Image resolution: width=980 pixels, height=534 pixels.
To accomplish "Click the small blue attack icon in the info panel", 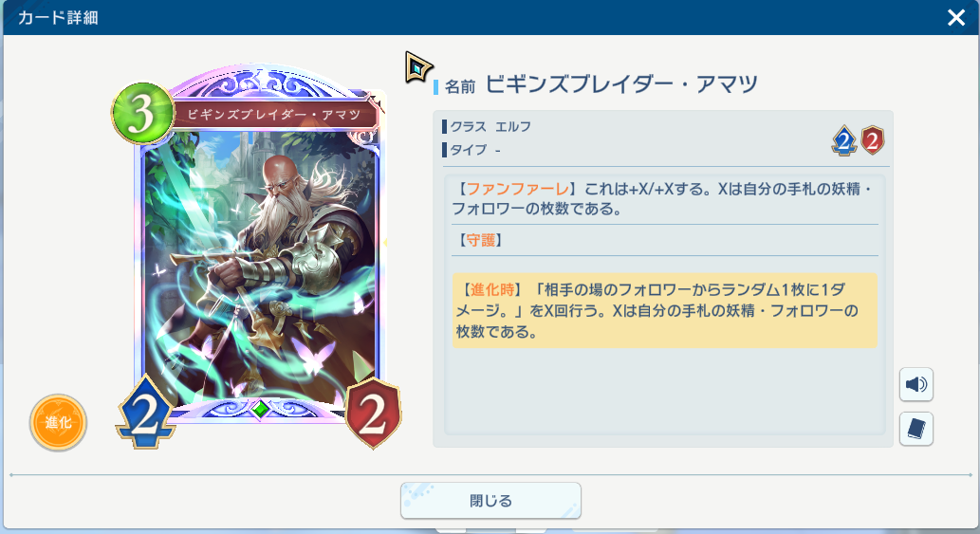I will (x=843, y=139).
